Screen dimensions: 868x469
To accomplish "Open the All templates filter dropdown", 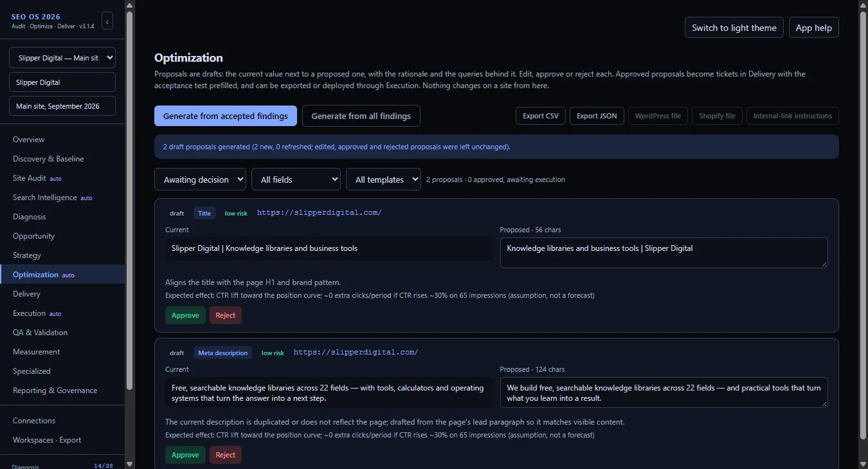I will point(383,179).
